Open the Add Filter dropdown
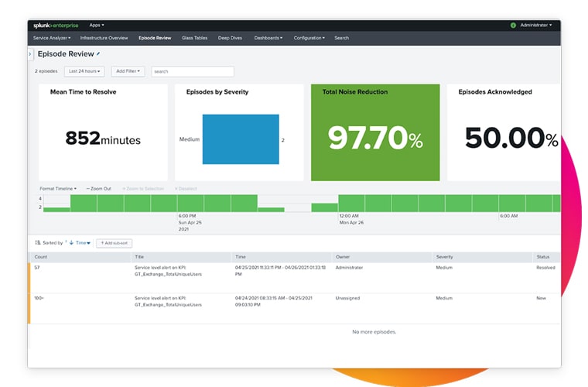The height and width of the screenshot is (387, 588). click(x=128, y=71)
